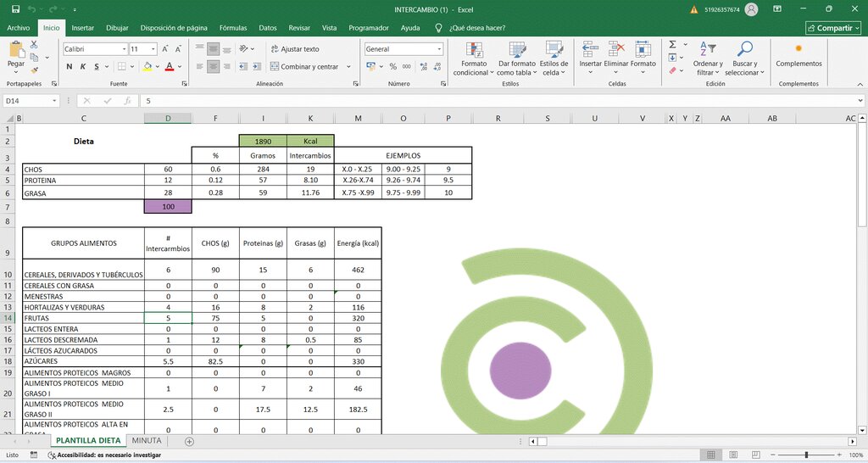Toggle Wrap Text (Ajustar texto)
Viewport: 868px width, 463px height.
coord(295,49)
